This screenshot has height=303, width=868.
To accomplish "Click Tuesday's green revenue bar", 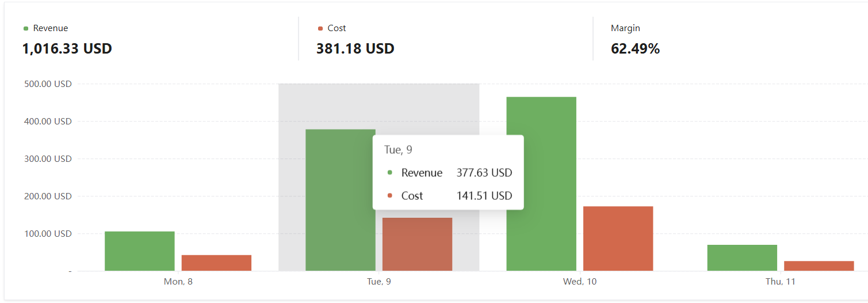I will coord(341,200).
